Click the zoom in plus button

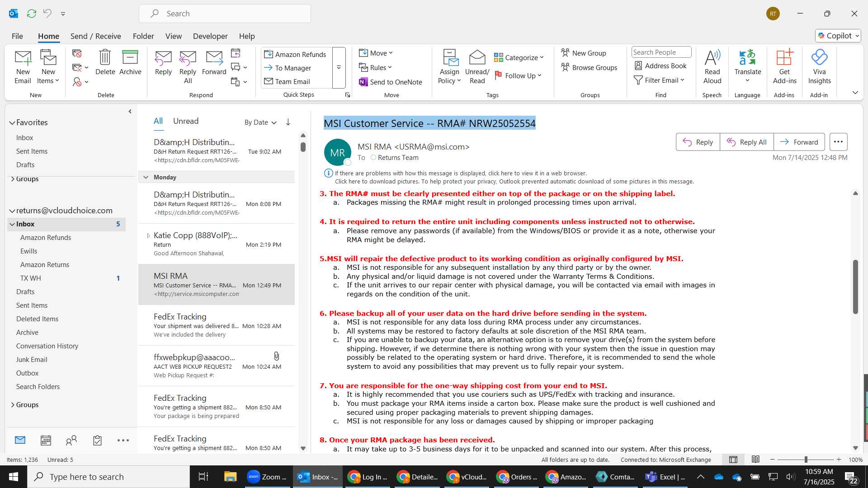point(839,460)
